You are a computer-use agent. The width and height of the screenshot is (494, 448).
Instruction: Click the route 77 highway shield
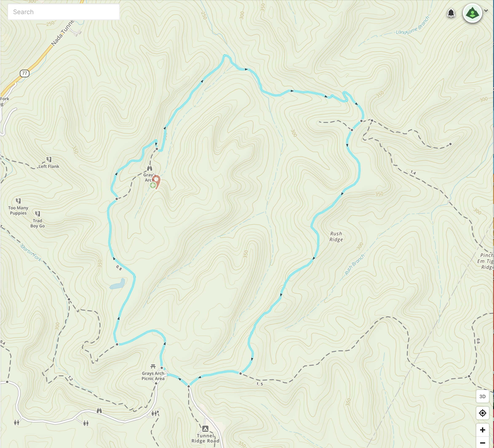tap(24, 73)
